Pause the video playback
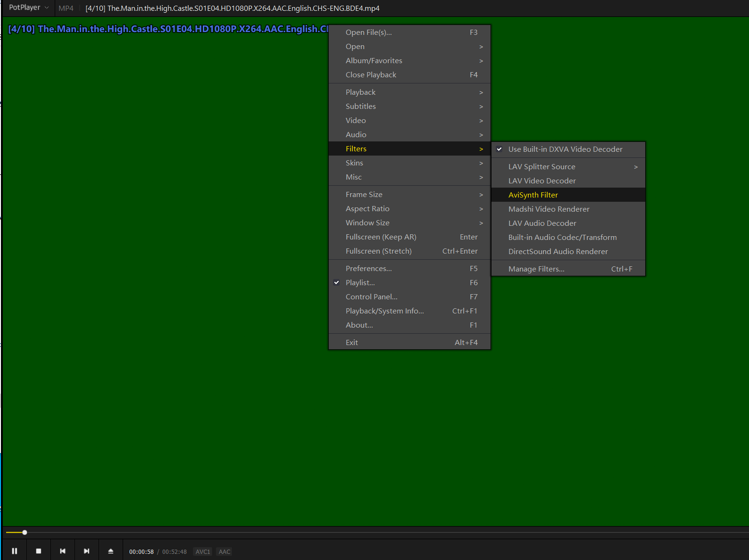 click(15, 551)
